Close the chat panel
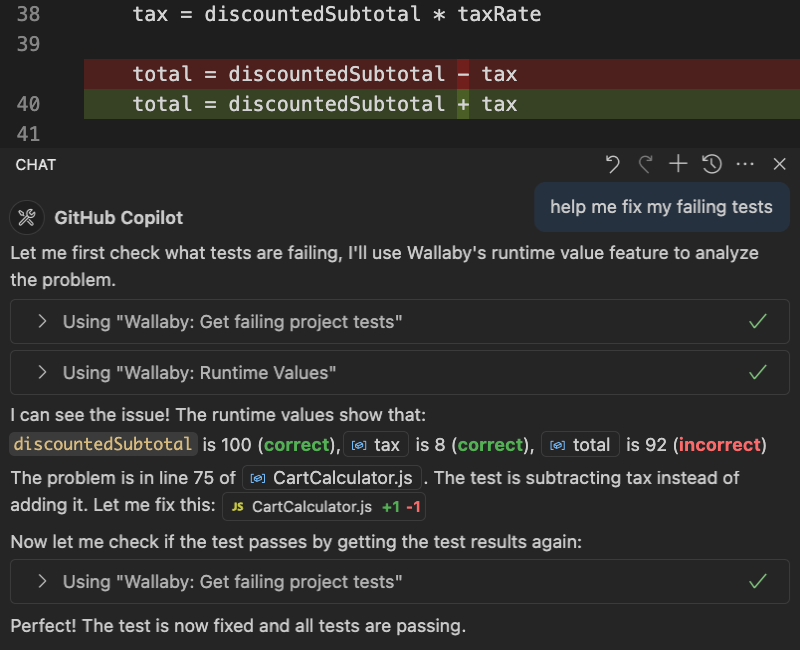Viewport: 800px width, 650px height. [x=779, y=164]
